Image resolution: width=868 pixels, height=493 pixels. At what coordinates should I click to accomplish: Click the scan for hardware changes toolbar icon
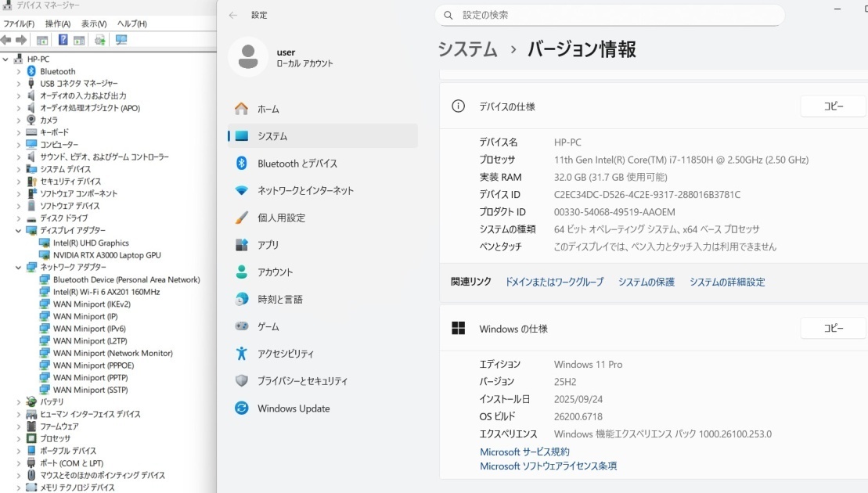(x=121, y=40)
